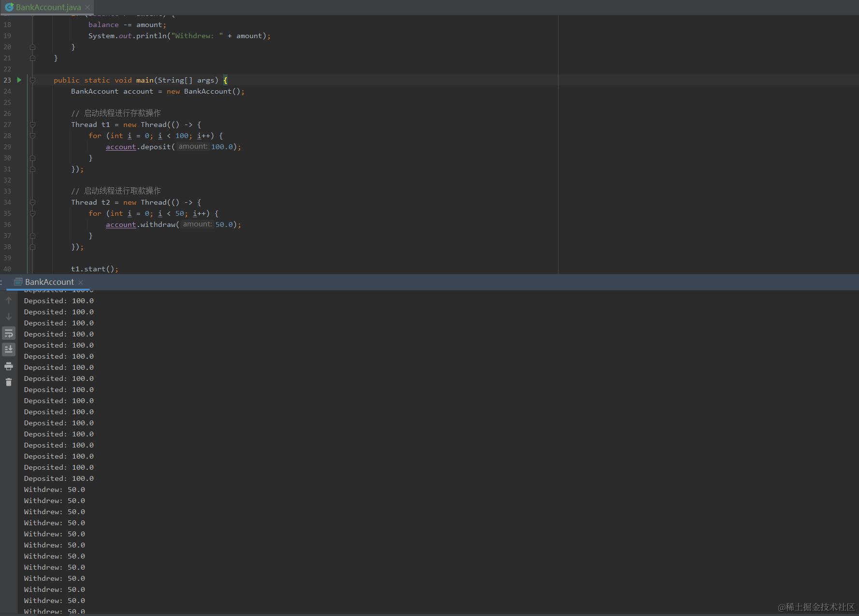The image size is (859, 616).
Task: Click fold end marker on line 30
Action: tap(32, 158)
